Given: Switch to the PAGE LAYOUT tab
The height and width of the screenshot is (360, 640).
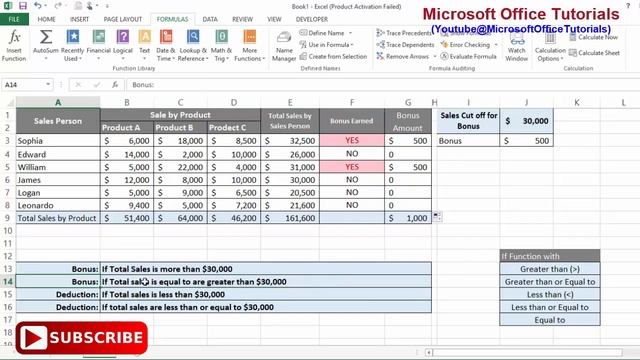Looking at the screenshot, I should click(122, 19).
